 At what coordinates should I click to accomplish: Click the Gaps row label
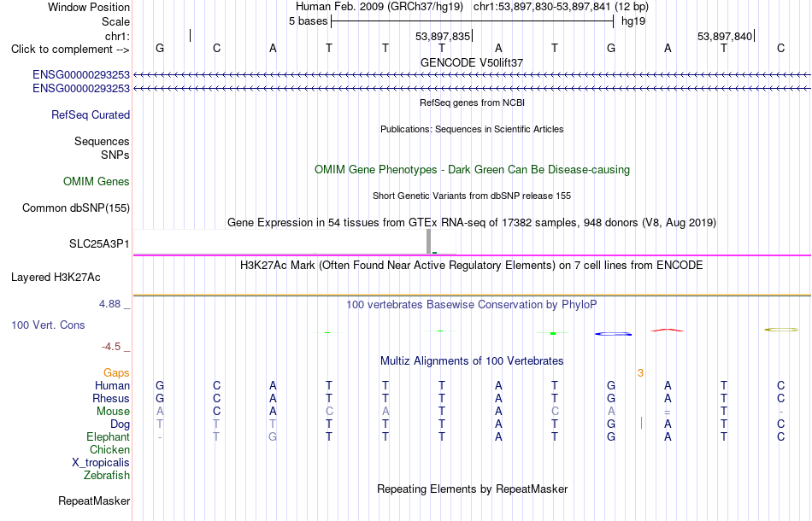116,373
